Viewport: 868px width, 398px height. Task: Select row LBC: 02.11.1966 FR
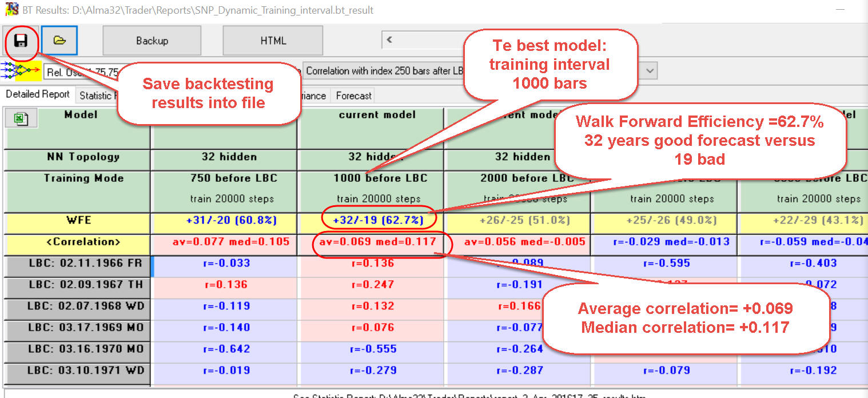[x=77, y=264]
